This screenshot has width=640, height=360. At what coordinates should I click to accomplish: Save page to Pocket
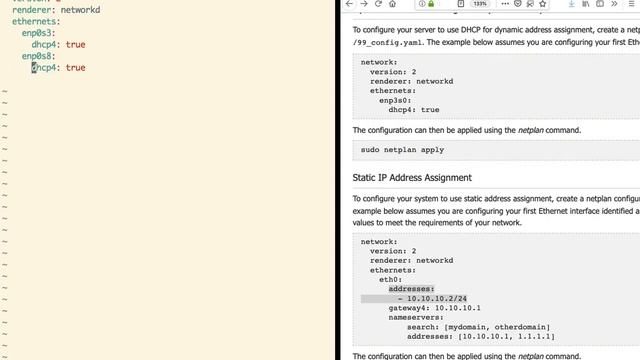coord(518,4)
